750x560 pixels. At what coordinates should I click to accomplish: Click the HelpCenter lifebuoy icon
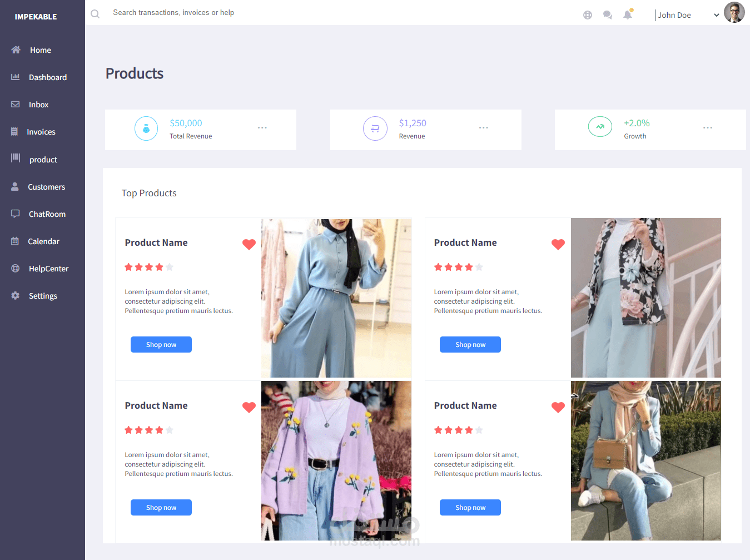click(16, 268)
